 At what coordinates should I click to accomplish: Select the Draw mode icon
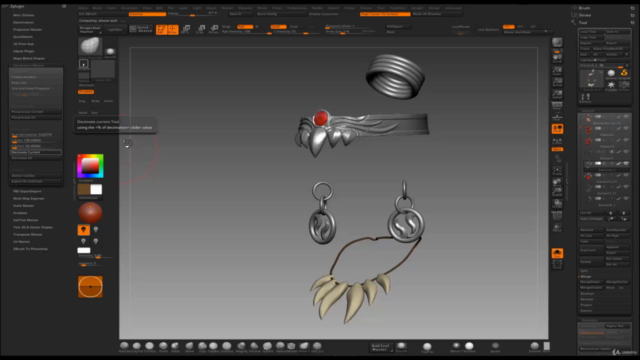point(173,29)
